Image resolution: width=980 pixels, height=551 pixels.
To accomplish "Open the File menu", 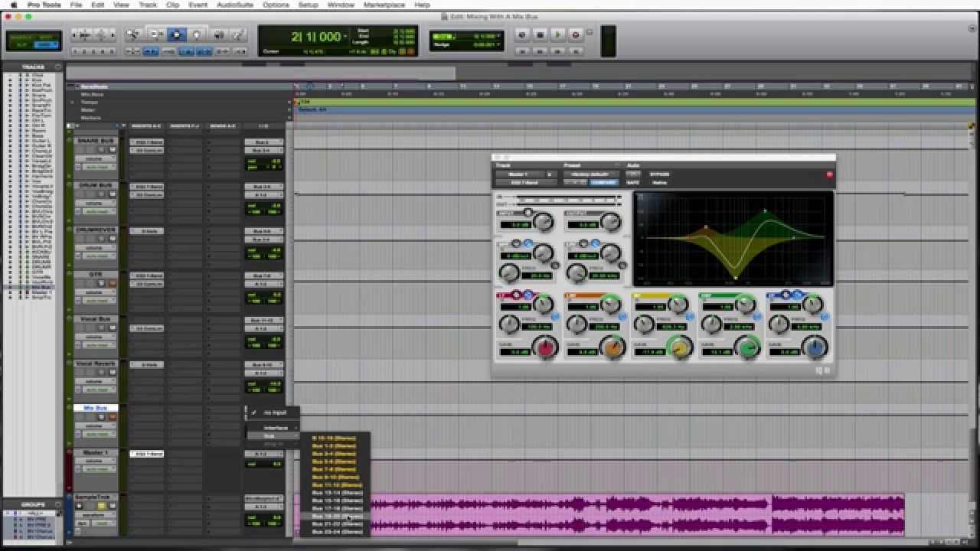I will (76, 5).
